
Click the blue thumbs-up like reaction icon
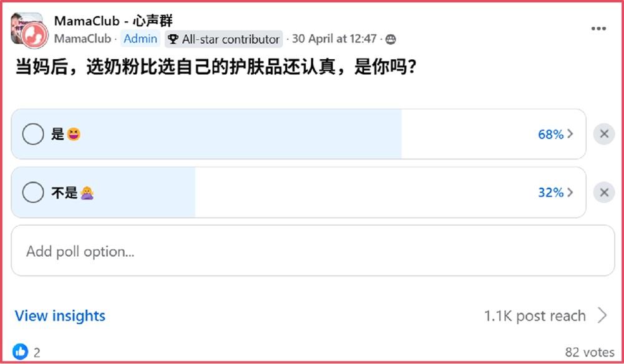[21, 352]
